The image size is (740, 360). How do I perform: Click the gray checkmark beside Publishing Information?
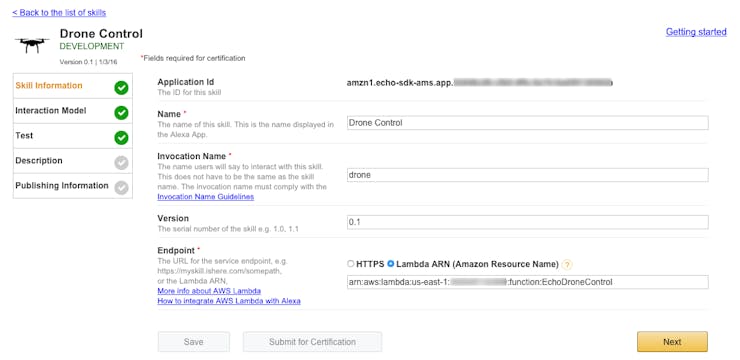pos(121,188)
